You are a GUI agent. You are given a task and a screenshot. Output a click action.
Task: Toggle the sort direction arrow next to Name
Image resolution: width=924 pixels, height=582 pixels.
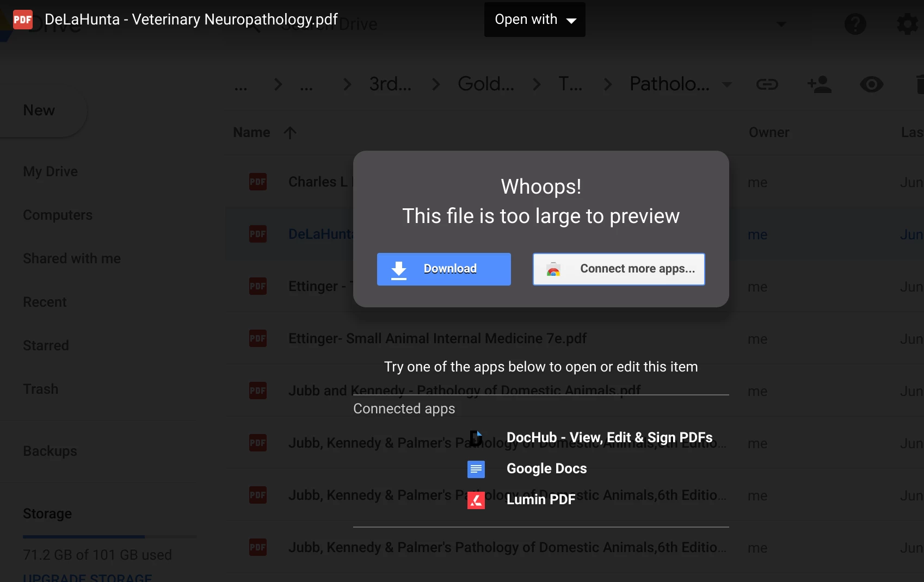tap(290, 132)
